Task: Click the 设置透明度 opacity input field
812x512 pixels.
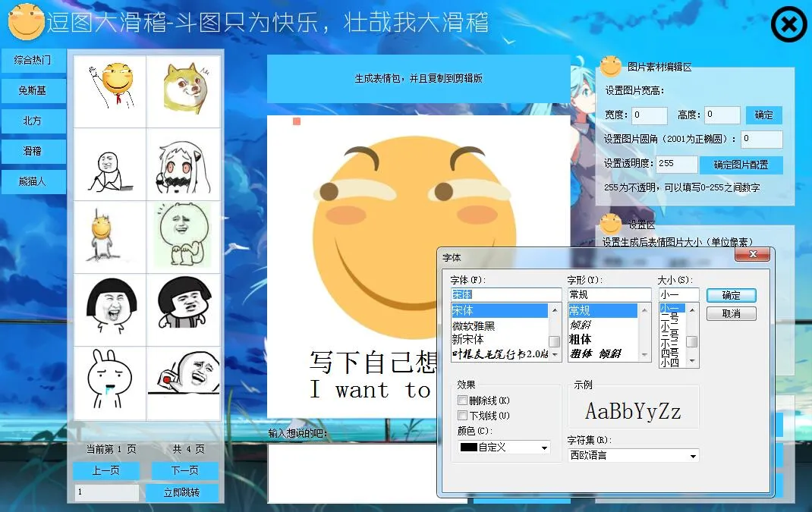Action: click(x=676, y=164)
